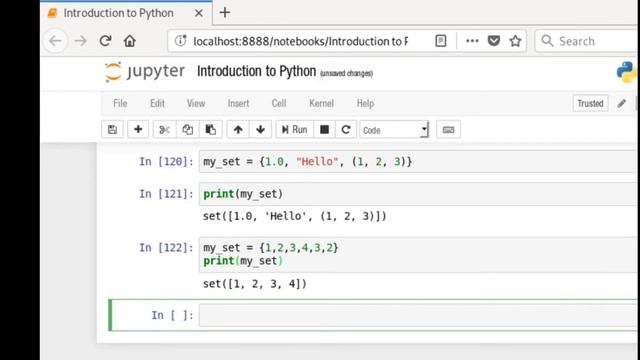The height and width of the screenshot is (360, 640).
Task: Open a new browser tab
Action: pos(225,13)
